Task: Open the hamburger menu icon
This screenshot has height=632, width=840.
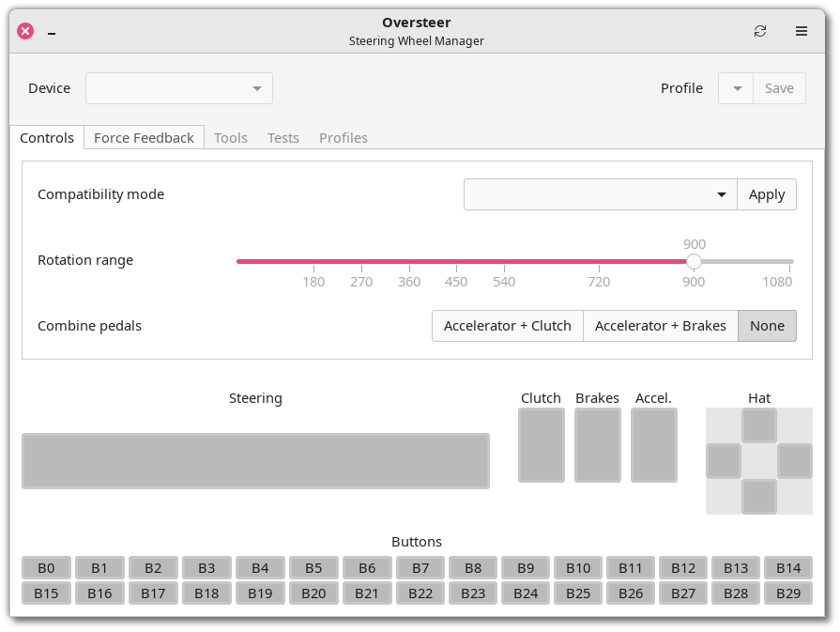Action: coord(801,31)
